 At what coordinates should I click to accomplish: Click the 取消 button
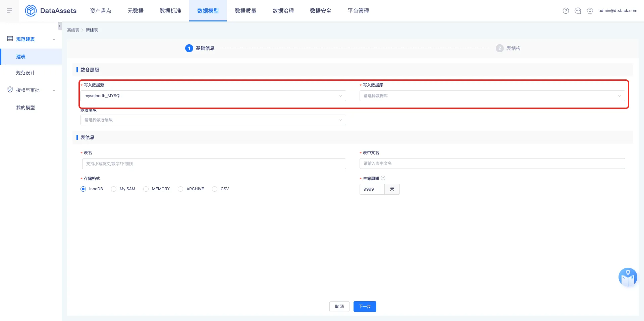tap(339, 307)
